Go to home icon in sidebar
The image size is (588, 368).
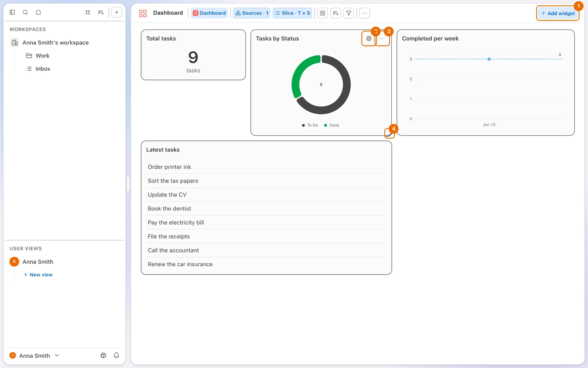click(38, 12)
